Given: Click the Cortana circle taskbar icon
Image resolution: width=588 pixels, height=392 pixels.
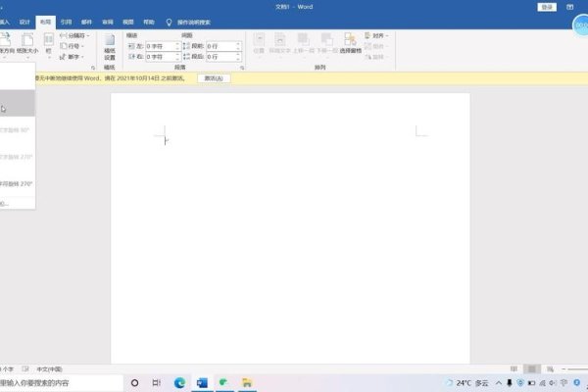Looking at the screenshot, I should (134, 382).
